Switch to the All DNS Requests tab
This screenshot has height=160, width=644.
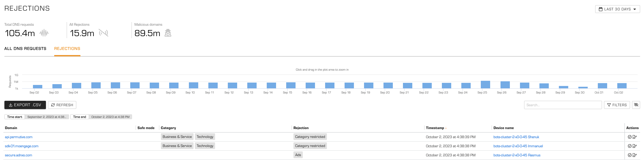point(25,49)
